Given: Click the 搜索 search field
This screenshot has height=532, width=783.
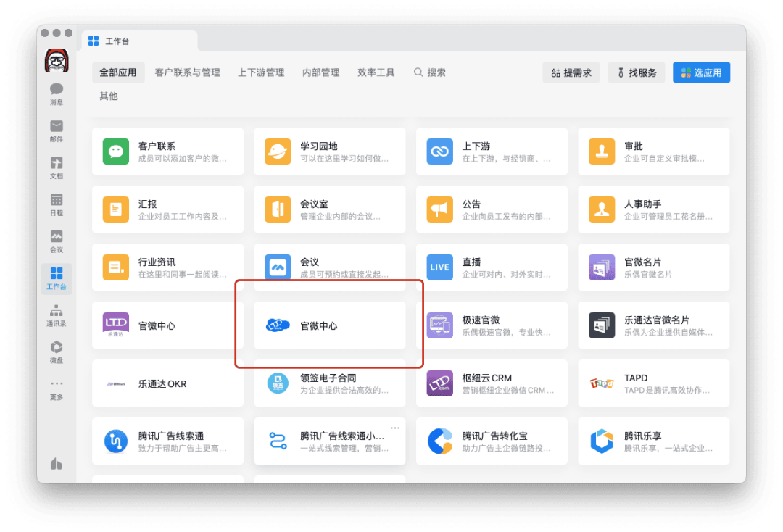Looking at the screenshot, I should (x=430, y=72).
